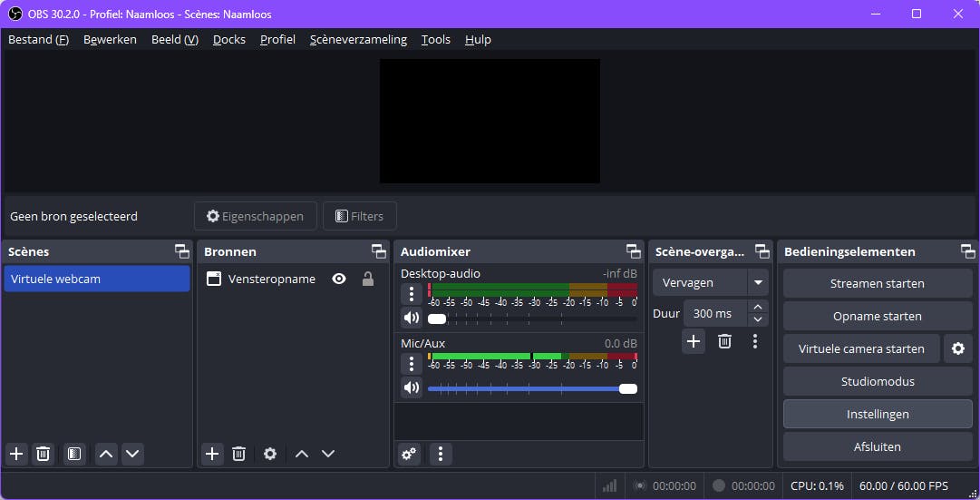Undock the Audiomixer panel

point(633,251)
